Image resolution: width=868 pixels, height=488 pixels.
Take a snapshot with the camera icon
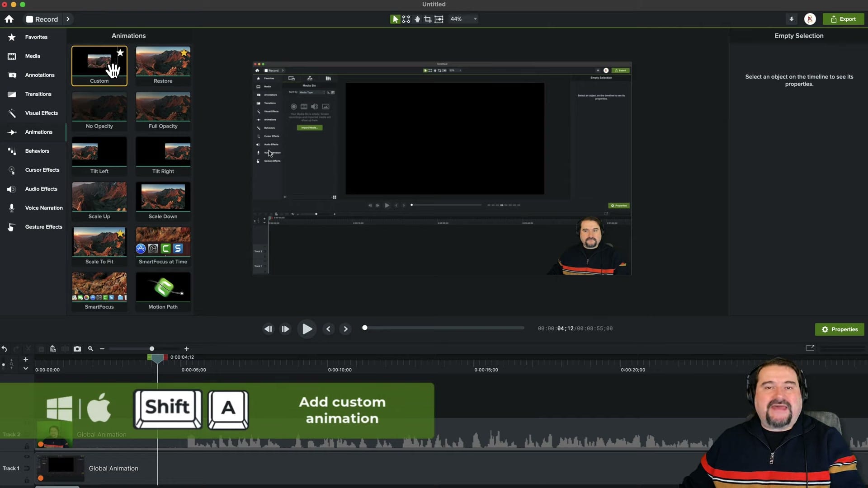[x=77, y=349]
